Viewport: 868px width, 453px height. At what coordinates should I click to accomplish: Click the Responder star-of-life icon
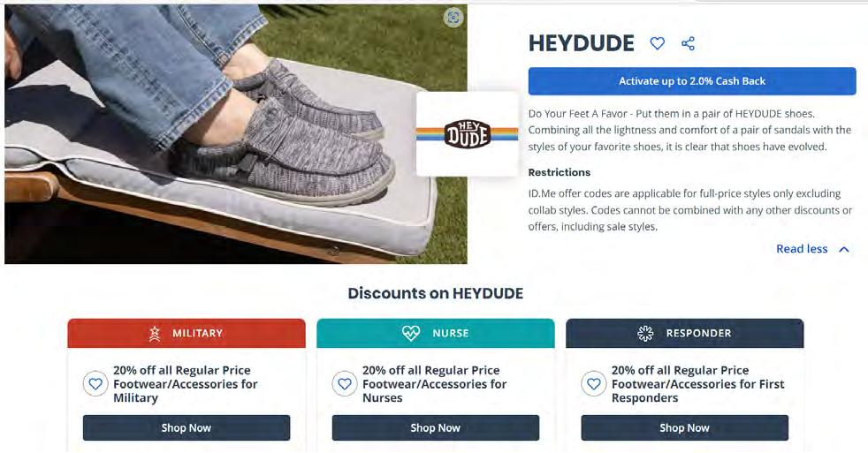(645, 333)
